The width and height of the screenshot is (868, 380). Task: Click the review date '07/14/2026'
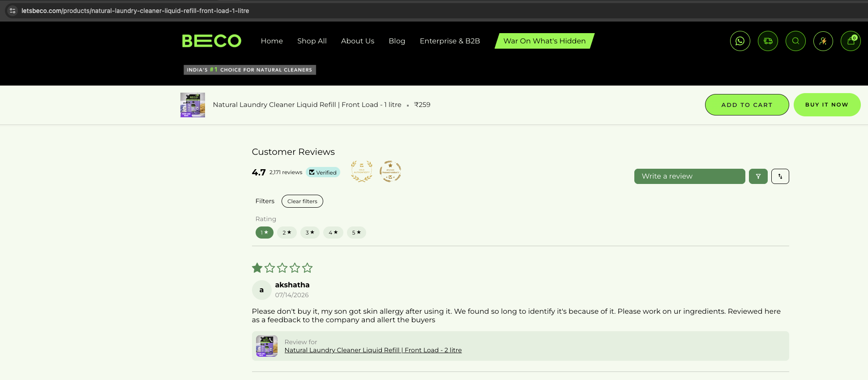(x=292, y=295)
